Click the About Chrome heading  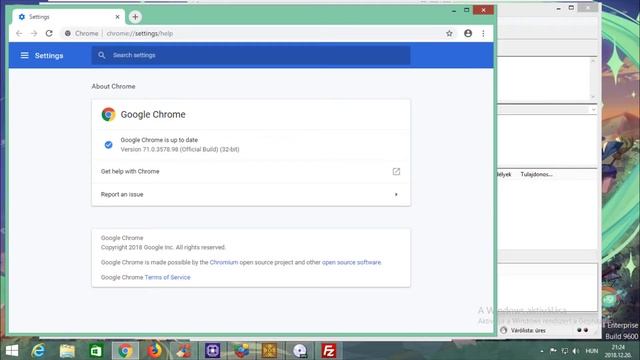pos(113,86)
